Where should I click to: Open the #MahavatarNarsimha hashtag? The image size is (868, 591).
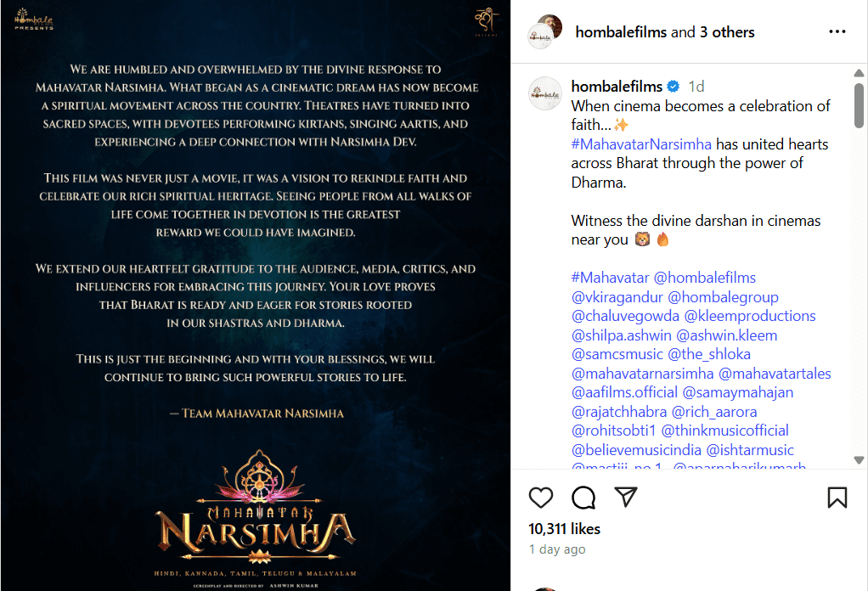[641, 144]
